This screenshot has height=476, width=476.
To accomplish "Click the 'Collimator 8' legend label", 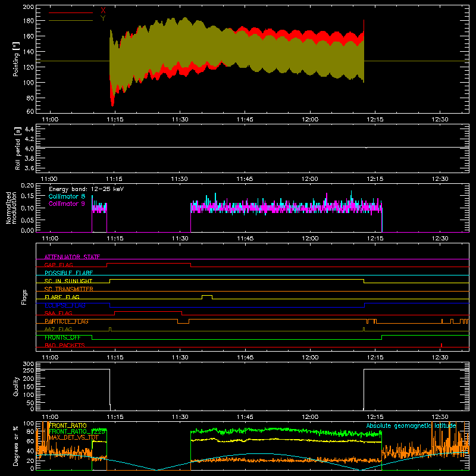I will (67, 196).
